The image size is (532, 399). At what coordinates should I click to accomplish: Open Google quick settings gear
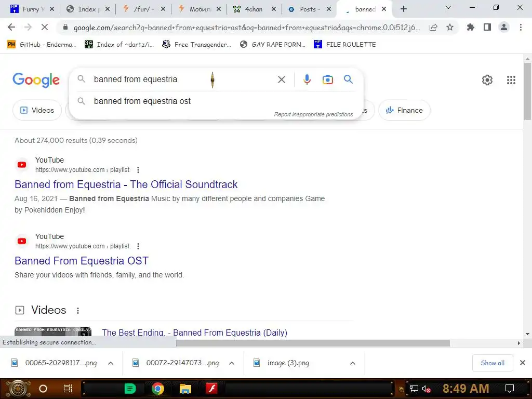click(x=487, y=80)
